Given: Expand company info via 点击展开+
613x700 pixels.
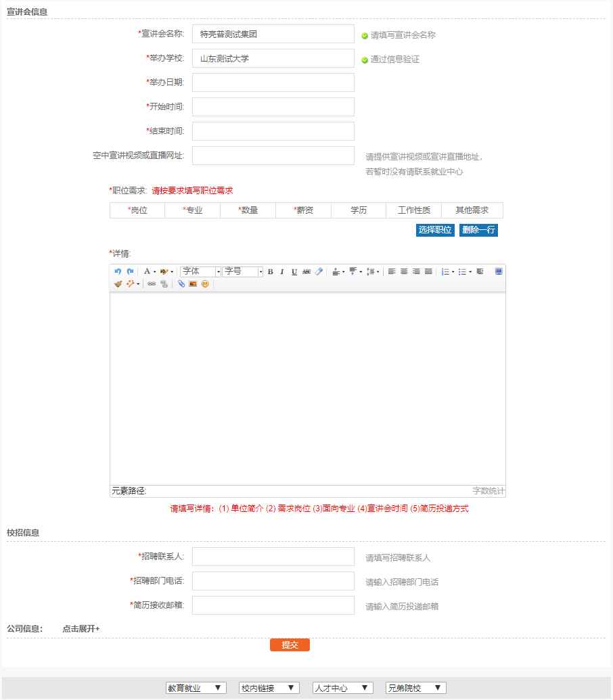Looking at the screenshot, I should click(x=81, y=629).
